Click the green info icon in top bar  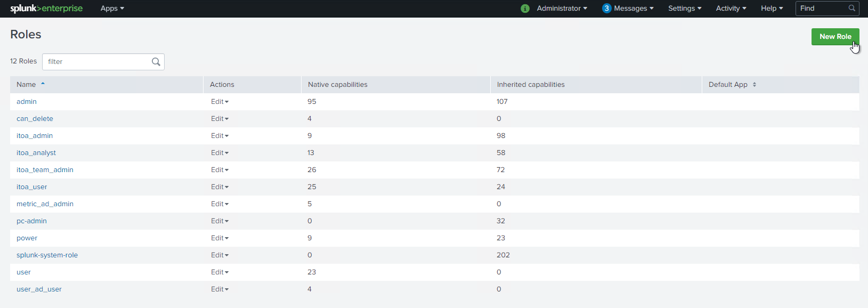click(525, 8)
